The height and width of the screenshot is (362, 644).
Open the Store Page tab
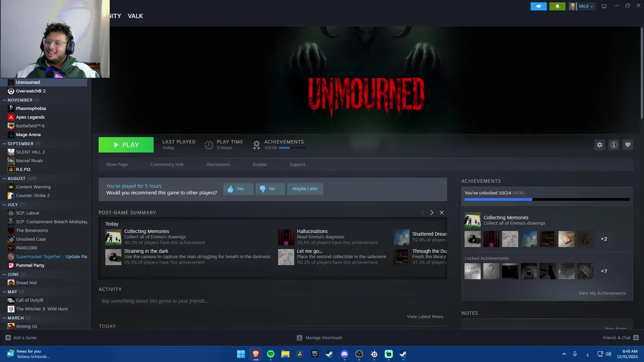click(x=117, y=164)
